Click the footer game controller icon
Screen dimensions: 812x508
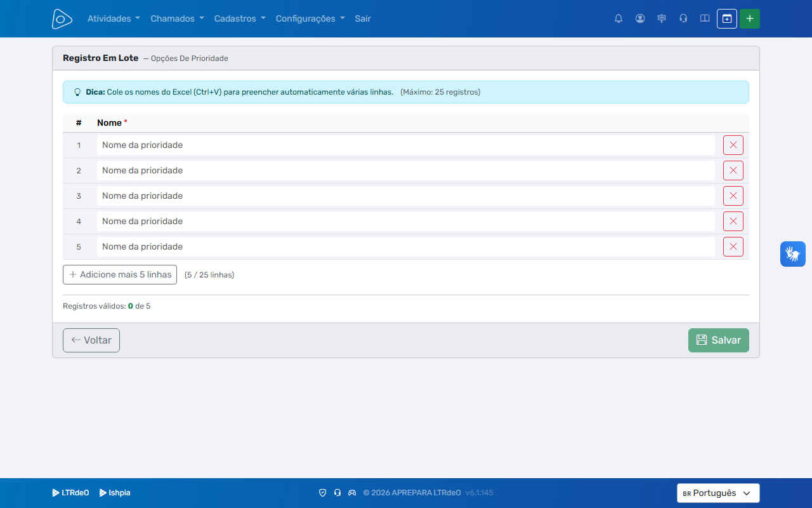[x=352, y=493]
